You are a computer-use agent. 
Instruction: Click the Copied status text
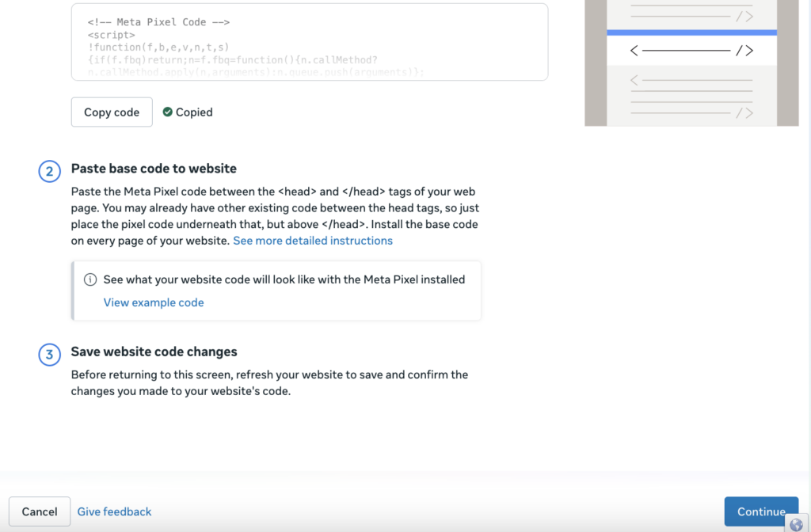click(x=194, y=112)
